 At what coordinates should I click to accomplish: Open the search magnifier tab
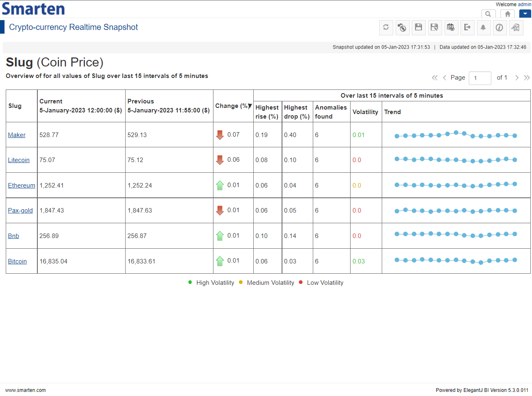488,14
